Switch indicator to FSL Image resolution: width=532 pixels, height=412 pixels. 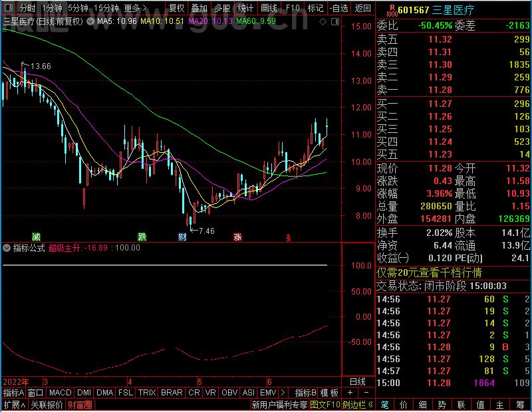[126, 393]
